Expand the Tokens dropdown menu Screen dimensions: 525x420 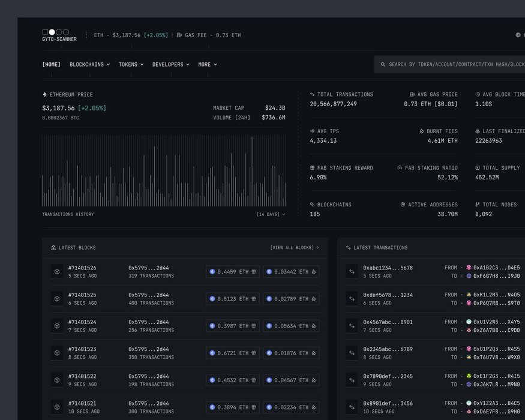click(131, 64)
